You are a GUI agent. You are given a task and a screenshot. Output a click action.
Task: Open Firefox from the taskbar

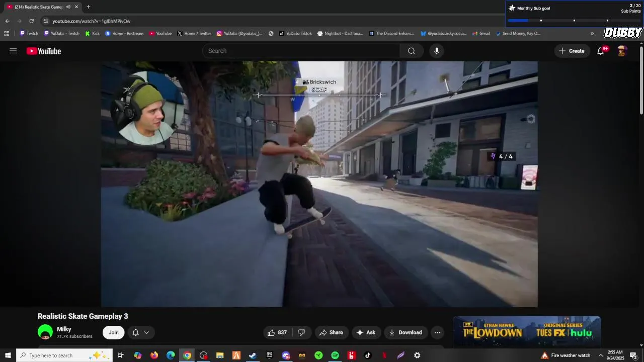click(154, 355)
